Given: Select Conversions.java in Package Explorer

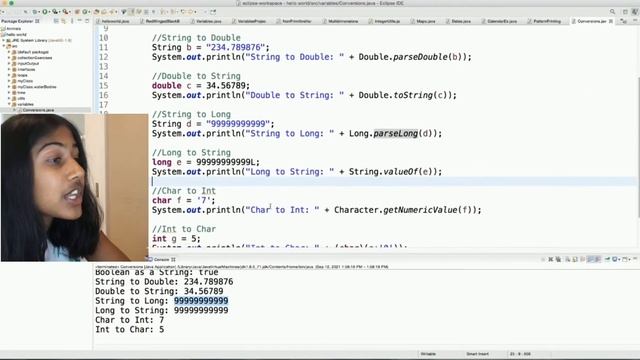Looking at the screenshot, I should coord(38,110).
